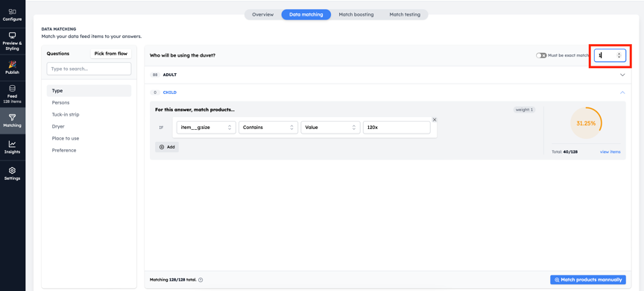
Task: Open the Configure section in sidebar
Action: click(x=13, y=15)
